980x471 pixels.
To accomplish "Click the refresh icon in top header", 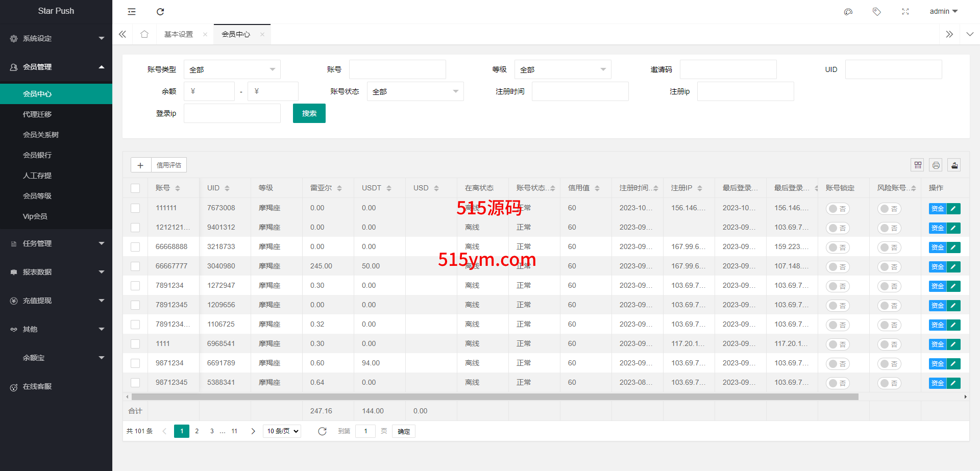I will pyautogui.click(x=160, y=12).
